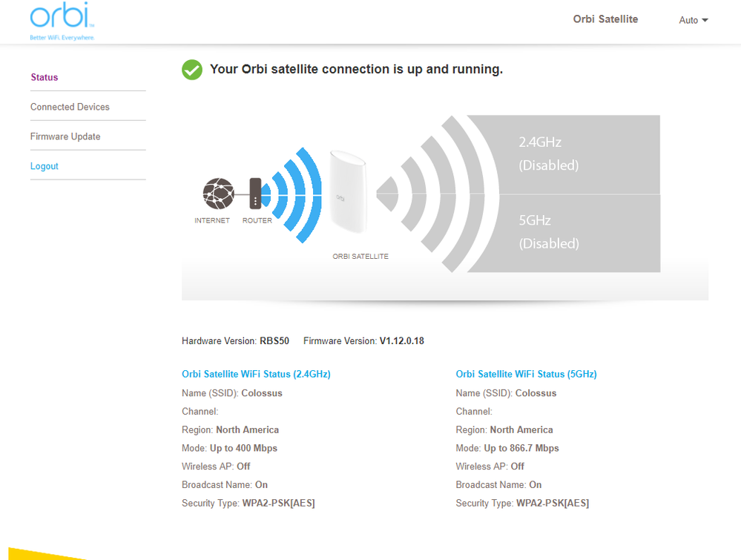This screenshot has width=741, height=560.
Task: Open the Auto language dropdown
Action: 694,20
